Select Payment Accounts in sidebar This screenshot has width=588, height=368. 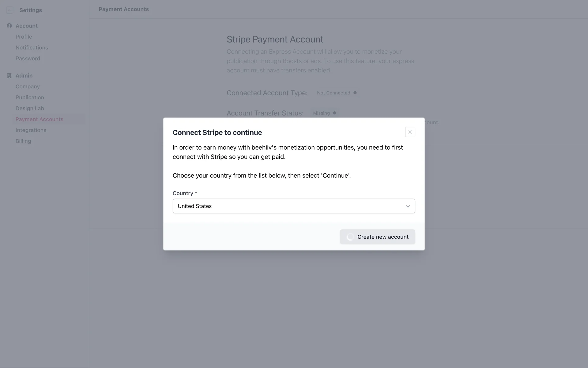click(40, 119)
